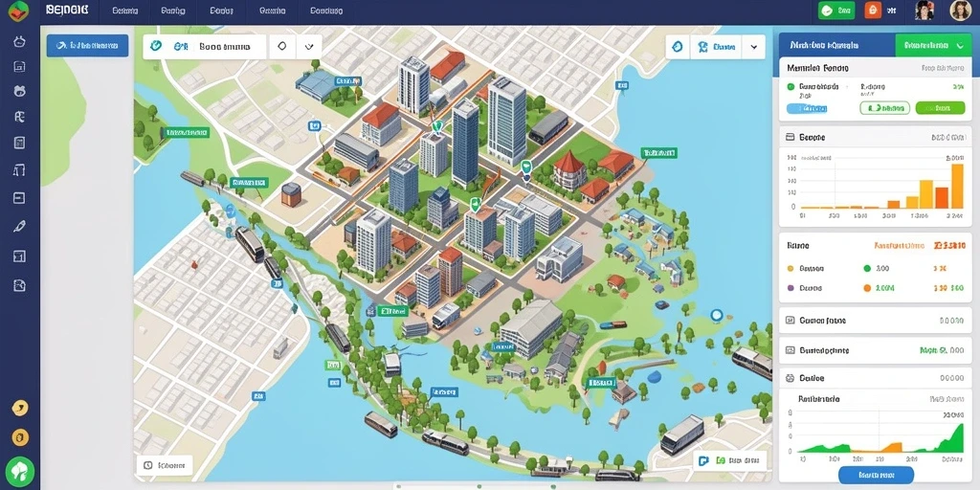Open the rightmost user avatar in top bar

(960, 10)
